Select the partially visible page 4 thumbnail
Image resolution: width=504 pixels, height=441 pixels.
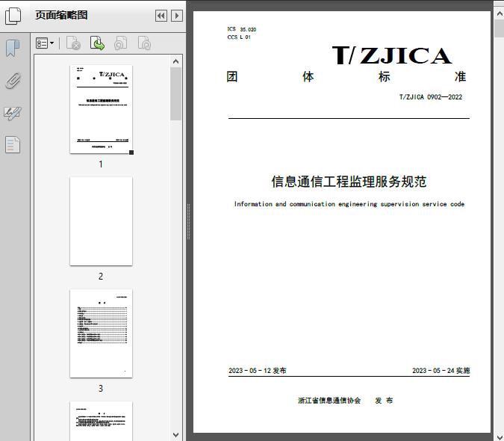(x=101, y=421)
